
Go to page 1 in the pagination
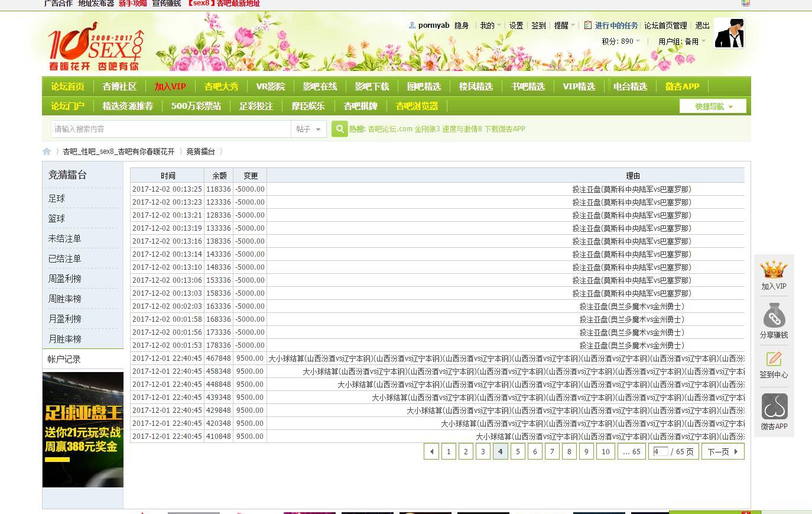pos(449,451)
